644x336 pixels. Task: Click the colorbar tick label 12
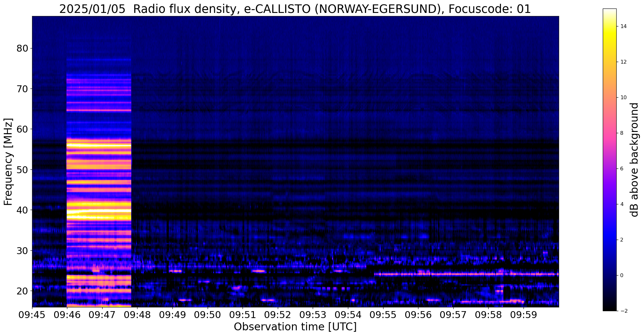[623, 62]
